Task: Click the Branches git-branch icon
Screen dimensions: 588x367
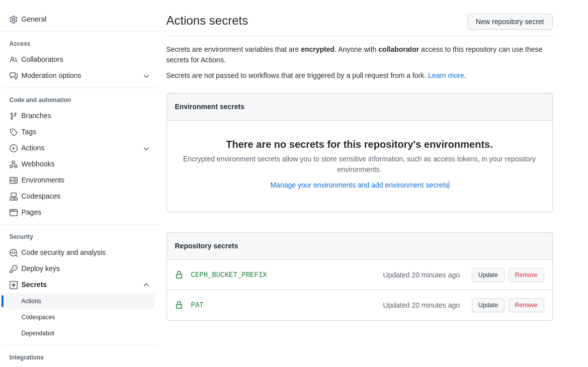Action: pyautogui.click(x=14, y=116)
